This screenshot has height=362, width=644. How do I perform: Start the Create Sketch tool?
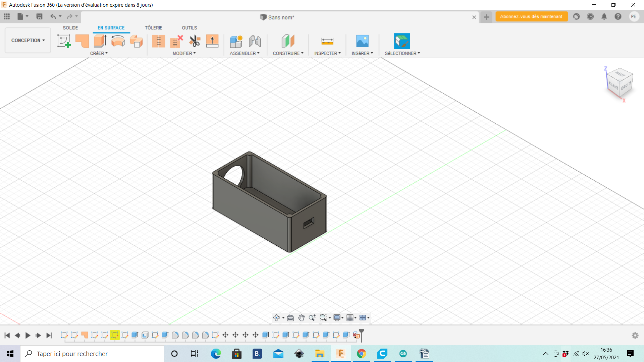coord(64,41)
